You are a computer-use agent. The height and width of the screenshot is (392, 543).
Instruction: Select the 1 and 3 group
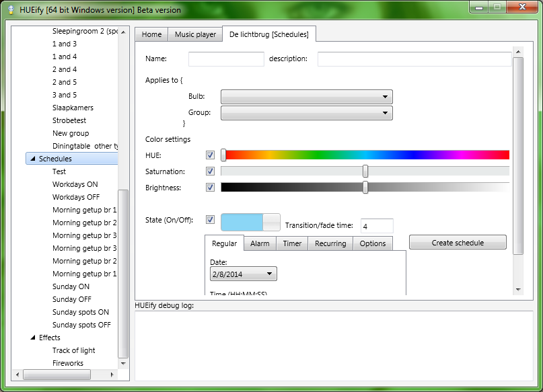[x=65, y=44]
